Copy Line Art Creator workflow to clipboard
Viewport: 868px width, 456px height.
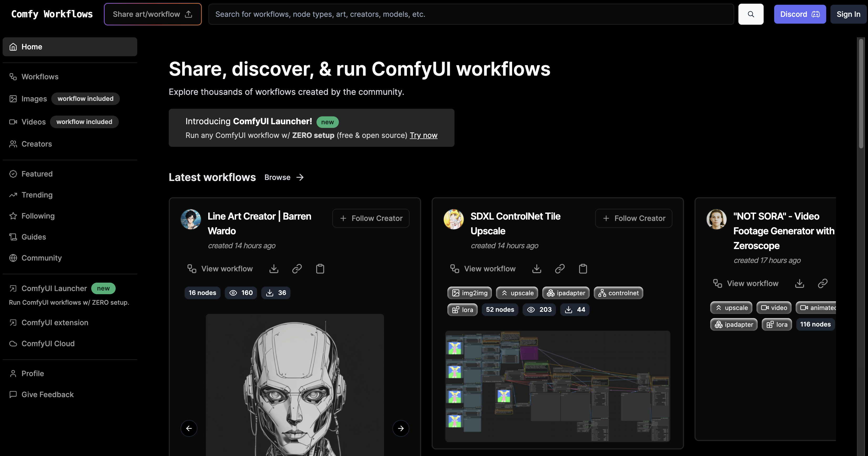(x=320, y=269)
